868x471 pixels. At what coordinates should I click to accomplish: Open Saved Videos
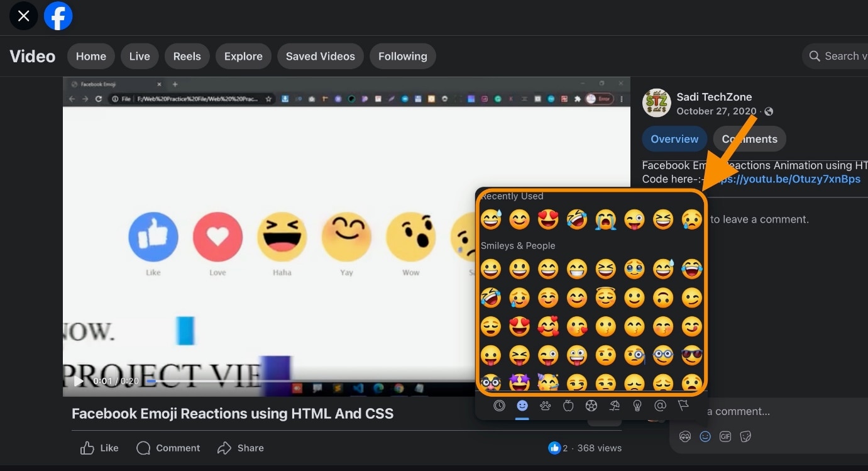(x=321, y=56)
